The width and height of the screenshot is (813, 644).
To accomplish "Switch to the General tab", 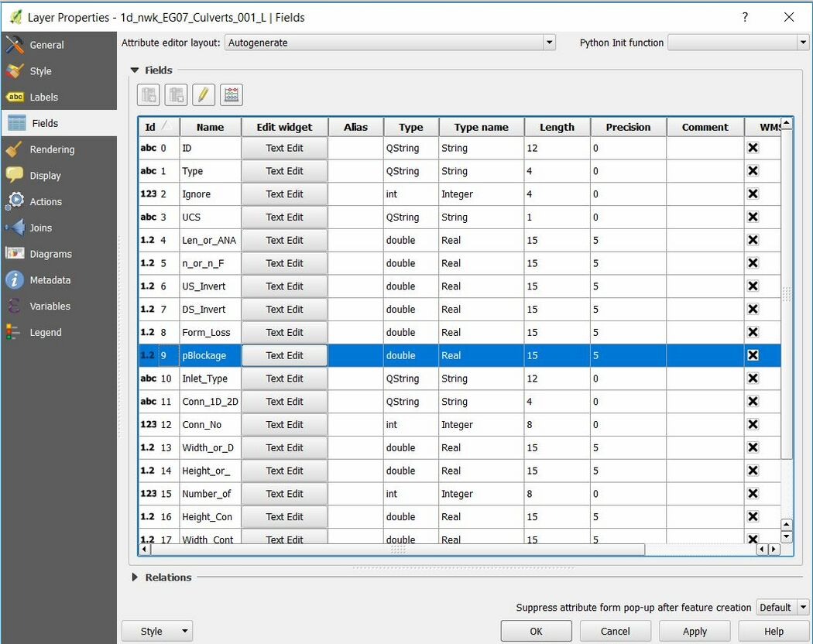I will click(x=46, y=45).
